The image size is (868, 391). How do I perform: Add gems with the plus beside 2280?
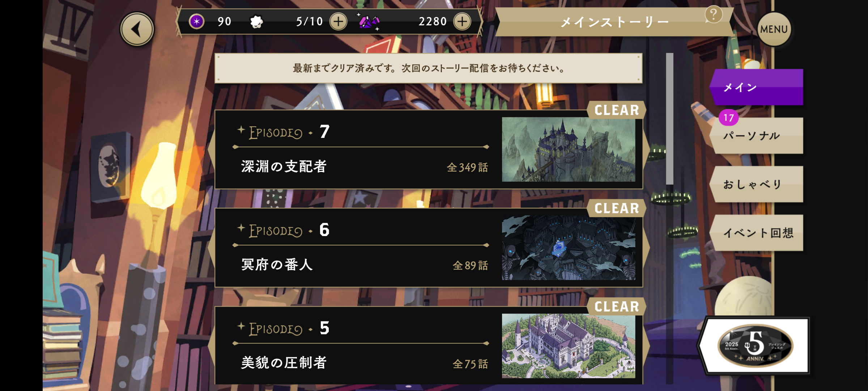[x=462, y=21]
